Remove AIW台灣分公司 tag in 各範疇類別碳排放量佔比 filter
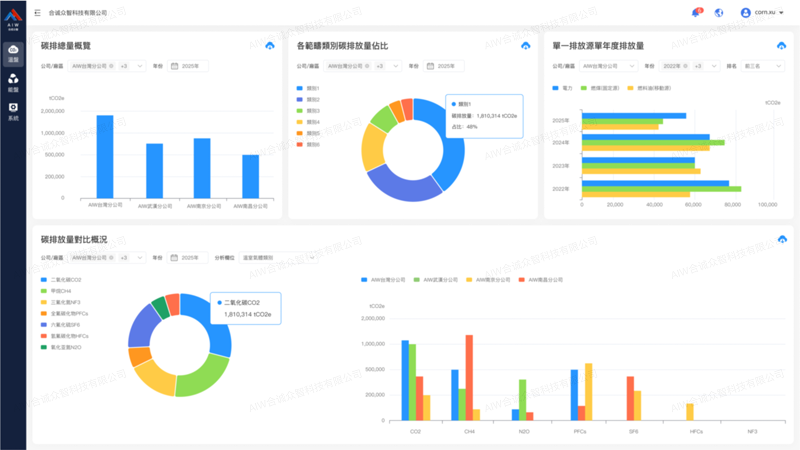Viewport: 800px width, 450px height. [x=367, y=66]
